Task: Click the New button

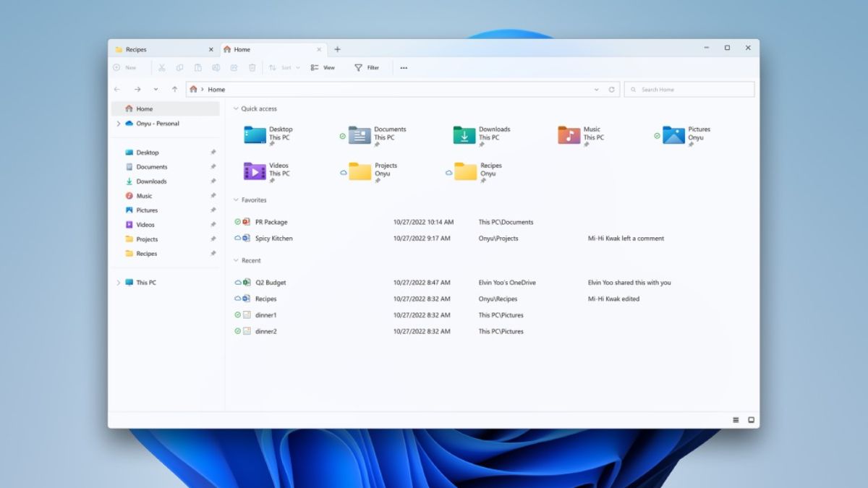Action: pos(127,67)
